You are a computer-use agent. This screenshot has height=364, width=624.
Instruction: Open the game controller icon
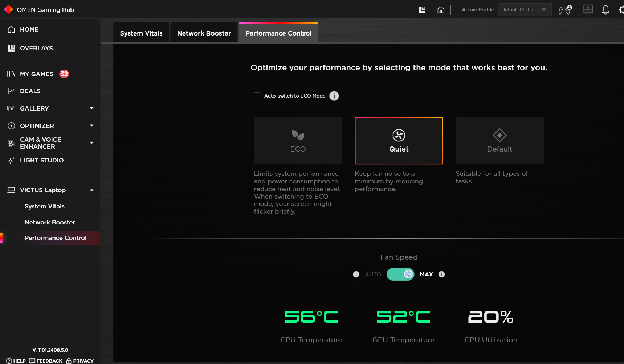tap(565, 10)
